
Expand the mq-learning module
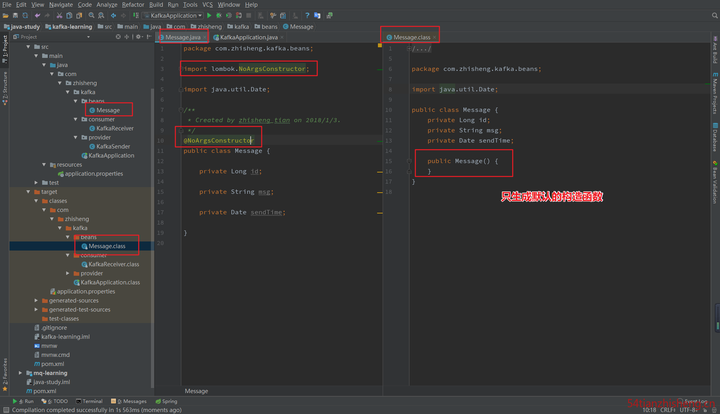tap(20, 373)
